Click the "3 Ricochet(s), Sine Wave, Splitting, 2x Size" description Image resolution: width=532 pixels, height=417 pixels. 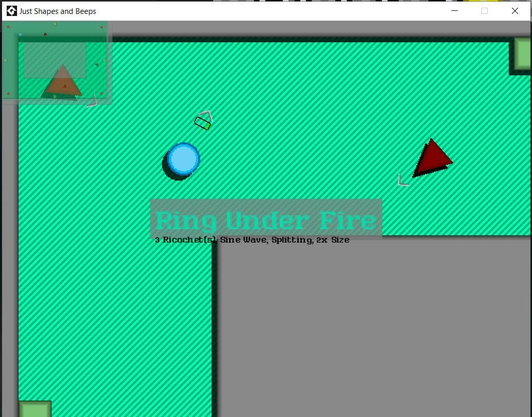pos(252,240)
